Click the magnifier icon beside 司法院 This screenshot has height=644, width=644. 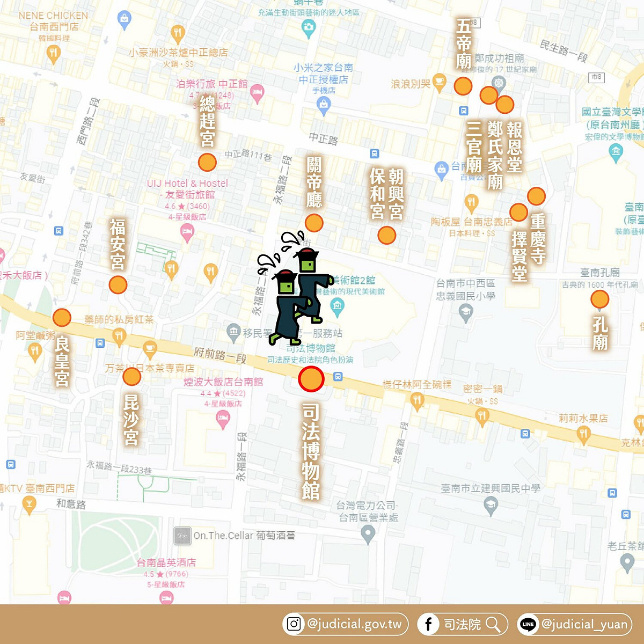[493, 624]
